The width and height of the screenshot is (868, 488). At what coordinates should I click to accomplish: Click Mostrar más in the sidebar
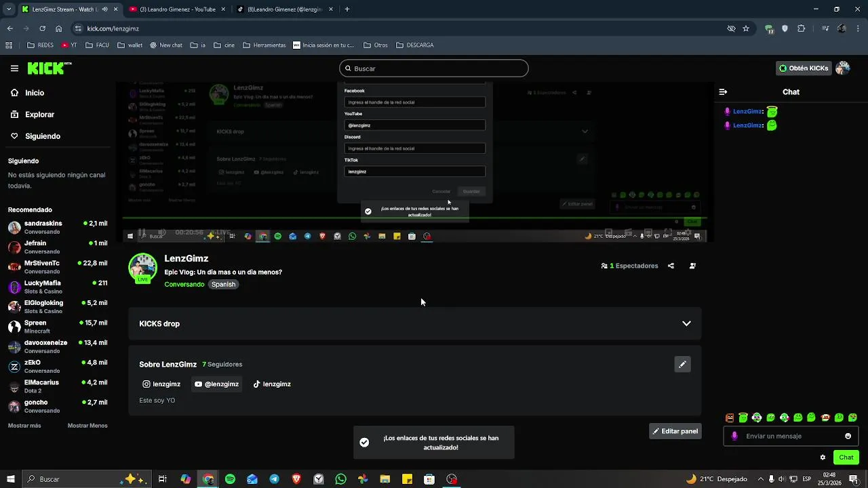24,426
